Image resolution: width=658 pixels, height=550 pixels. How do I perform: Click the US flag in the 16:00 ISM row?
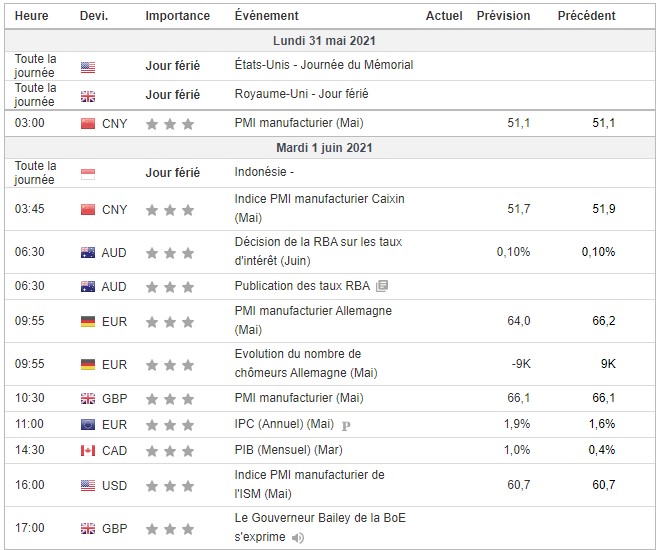[88, 485]
